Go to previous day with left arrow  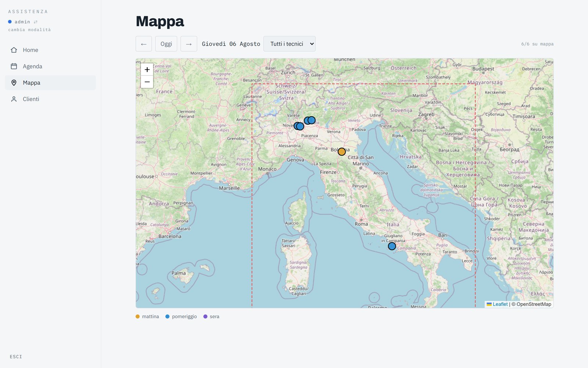click(144, 44)
